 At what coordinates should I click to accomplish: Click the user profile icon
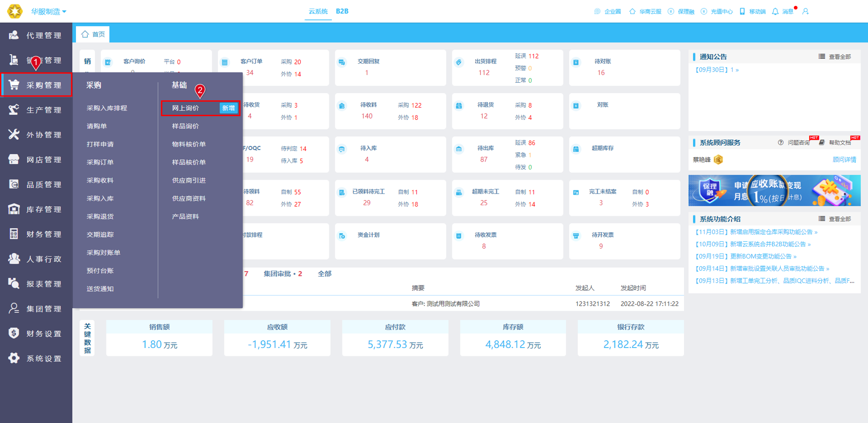[805, 11]
